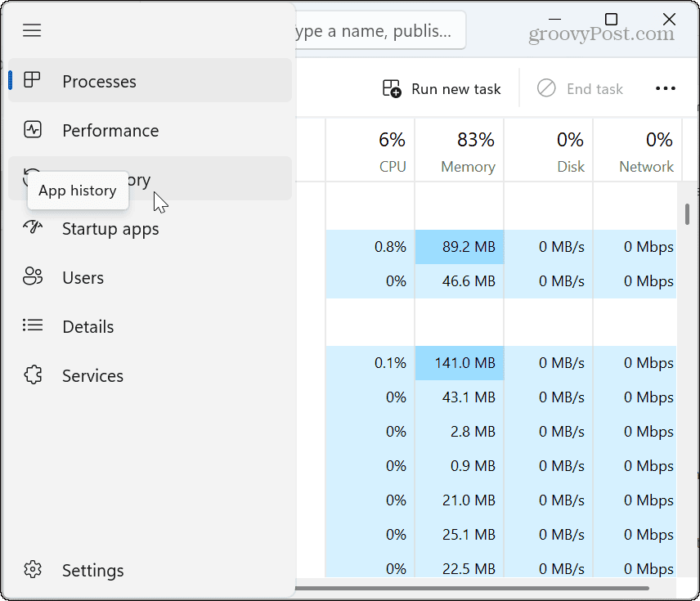The height and width of the screenshot is (601, 700).
Task: Click the Performance pulse icon
Action: pos(32,129)
